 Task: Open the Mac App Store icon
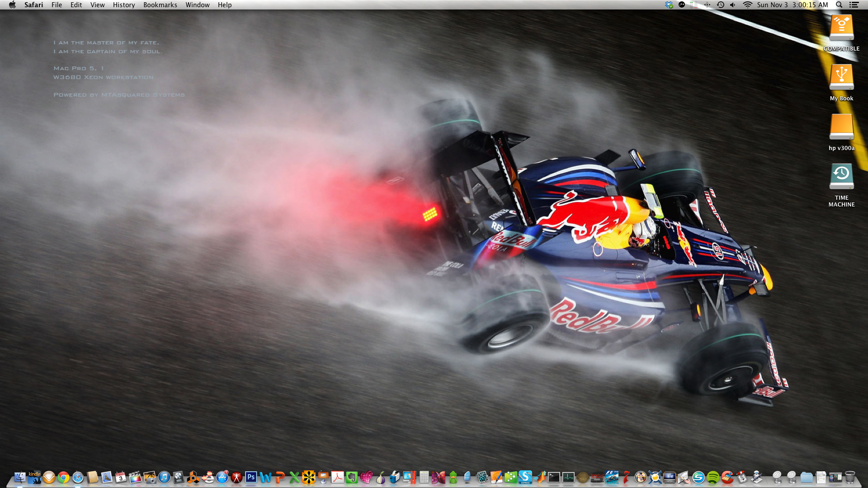222,477
